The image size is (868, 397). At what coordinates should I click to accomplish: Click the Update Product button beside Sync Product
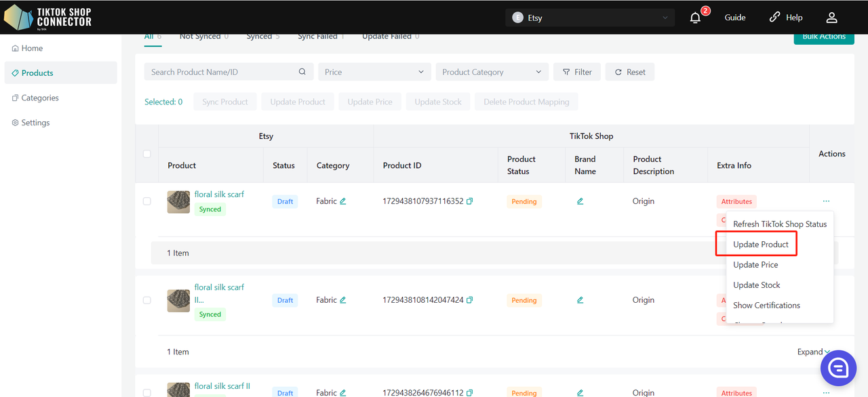(298, 102)
